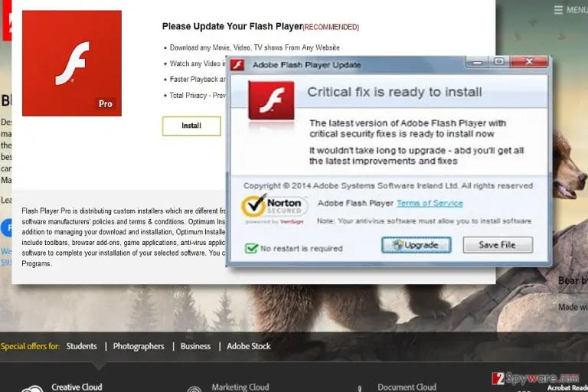This screenshot has width=588, height=392.
Task: Open the Terms of Service link
Action: pos(430,204)
